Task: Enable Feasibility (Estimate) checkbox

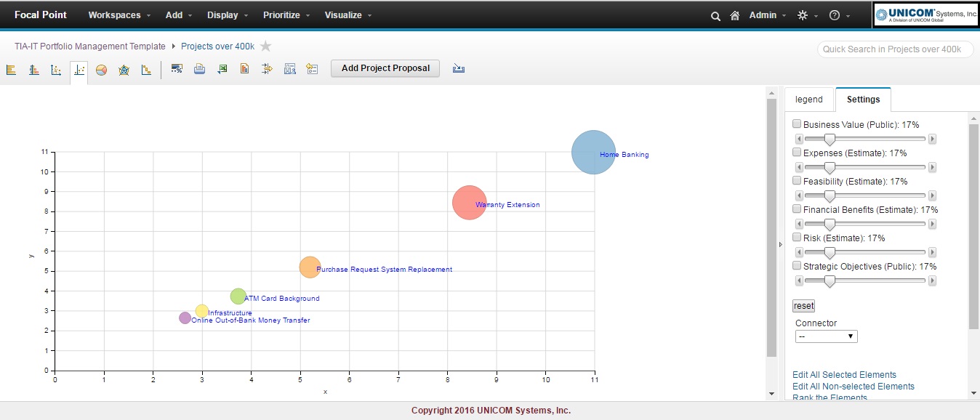Action: click(797, 181)
